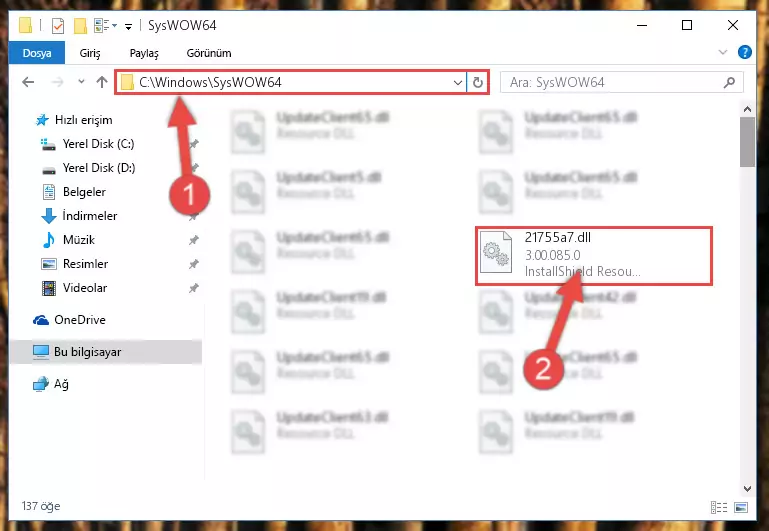The height and width of the screenshot is (531, 769).
Task: Switch to the Görünüm tab
Action: 209,53
